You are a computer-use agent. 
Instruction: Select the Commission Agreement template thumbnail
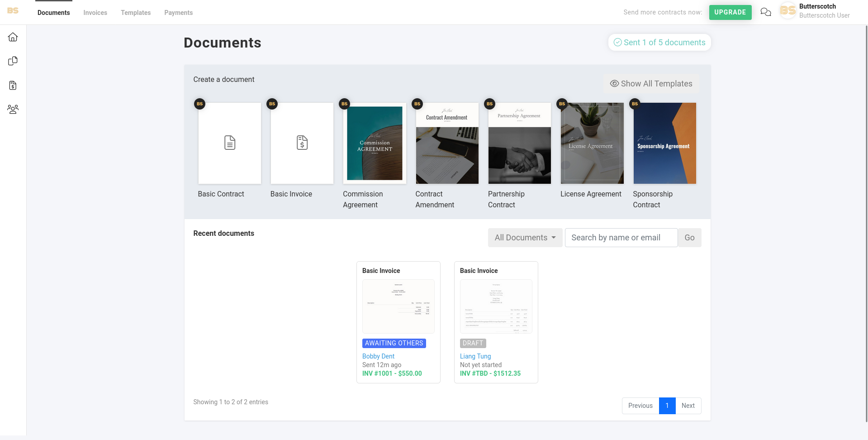375,143
